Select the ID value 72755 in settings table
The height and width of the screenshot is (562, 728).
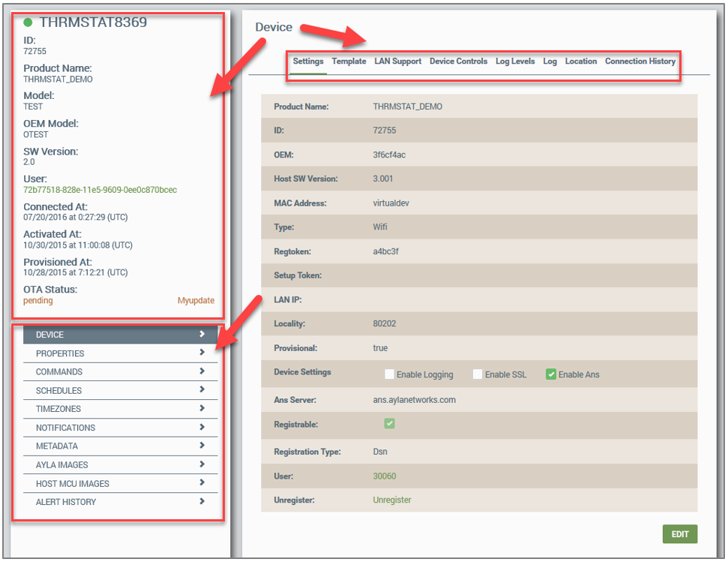(x=385, y=131)
